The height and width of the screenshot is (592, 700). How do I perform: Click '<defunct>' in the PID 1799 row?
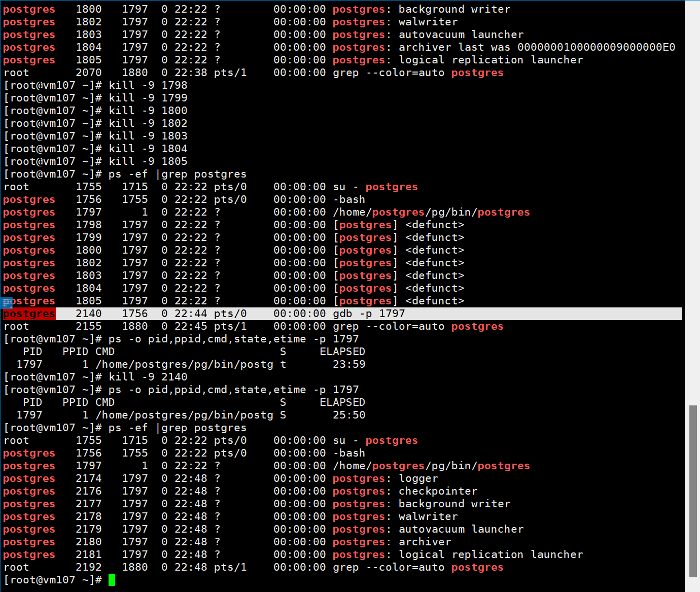point(435,237)
